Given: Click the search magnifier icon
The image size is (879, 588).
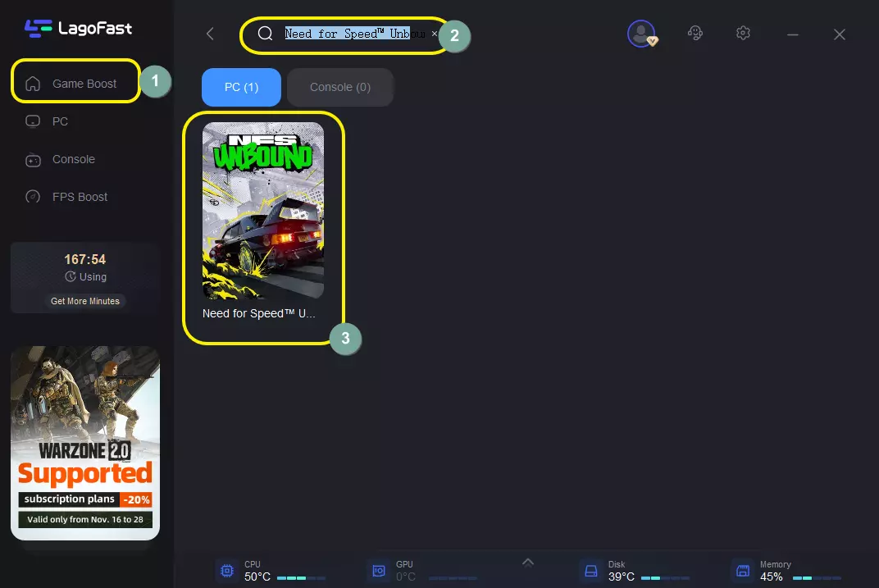Looking at the screenshot, I should 265,34.
